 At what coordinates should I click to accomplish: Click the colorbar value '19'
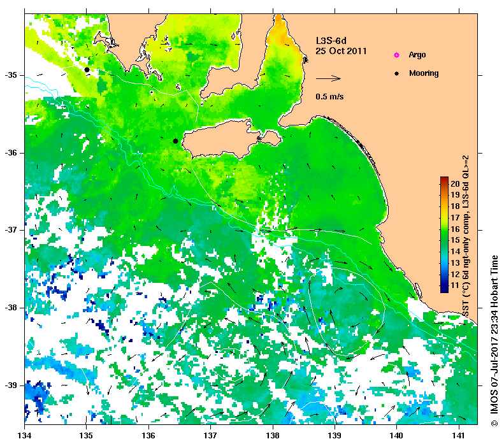tap(455, 195)
